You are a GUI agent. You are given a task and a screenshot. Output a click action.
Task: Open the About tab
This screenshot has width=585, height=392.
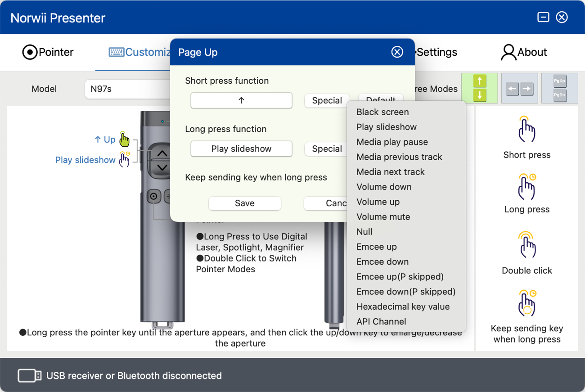click(524, 52)
